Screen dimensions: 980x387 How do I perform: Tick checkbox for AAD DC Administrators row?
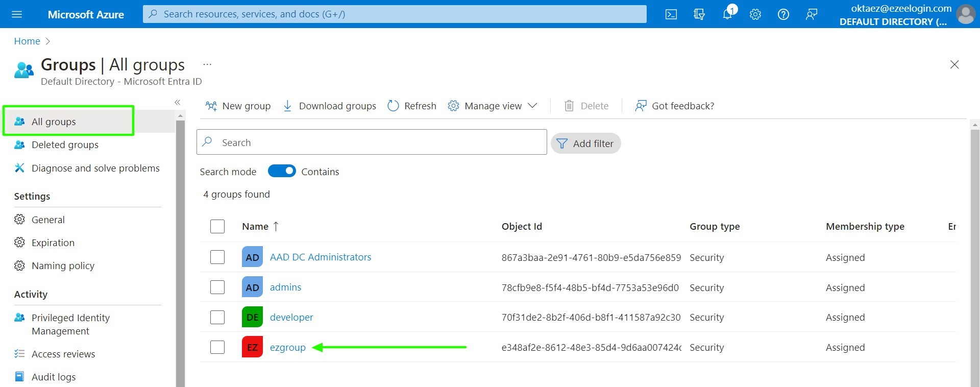click(217, 257)
